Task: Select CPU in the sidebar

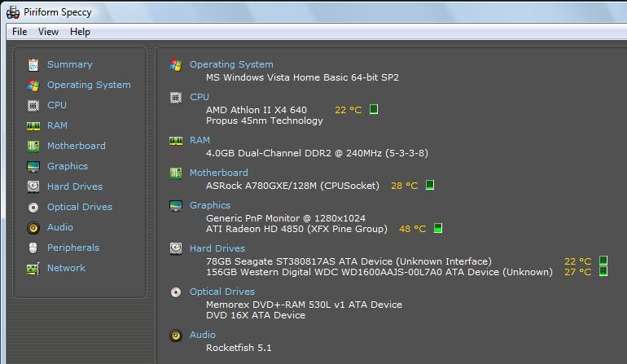Action: (x=57, y=105)
